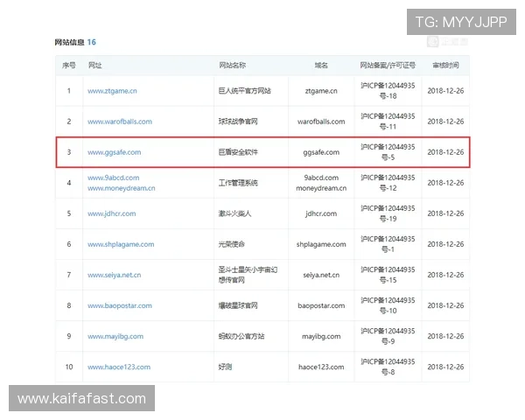Click the 域名 column header
The width and height of the screenshot is (525, 420).
click(x=321, y=66)
